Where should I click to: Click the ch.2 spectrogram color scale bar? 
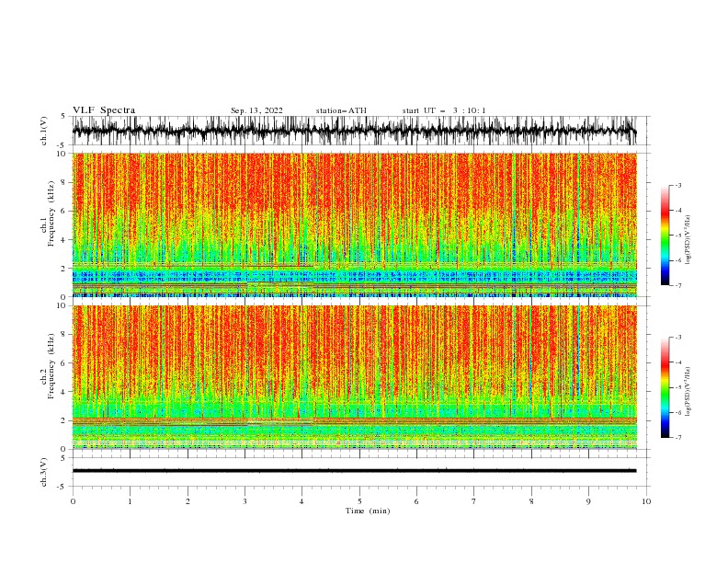click(x=665, y=387)
